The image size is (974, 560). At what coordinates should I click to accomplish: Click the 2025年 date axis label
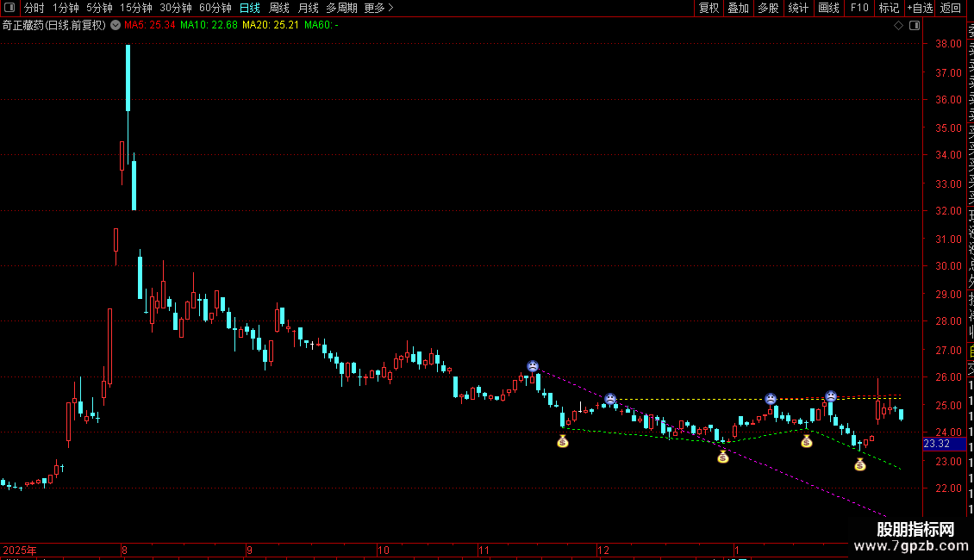[20, 550]
